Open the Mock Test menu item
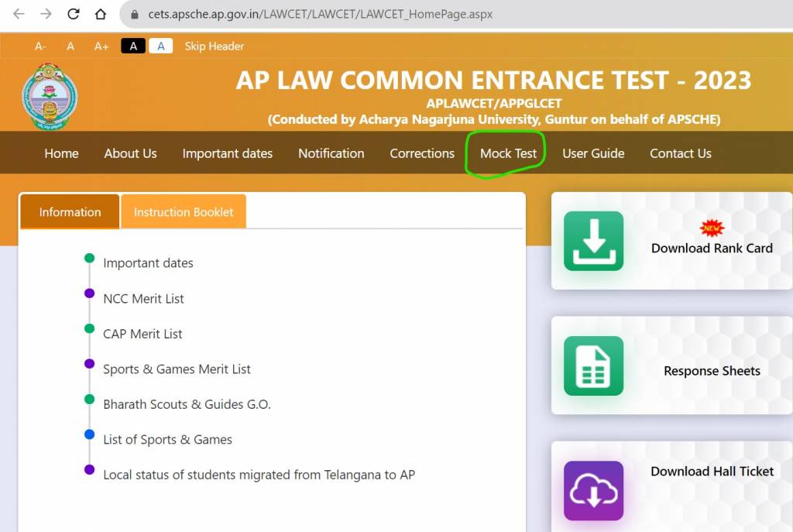Image resolution: width=793 pixels, height=532 pixels. click(x=508, y=153)
